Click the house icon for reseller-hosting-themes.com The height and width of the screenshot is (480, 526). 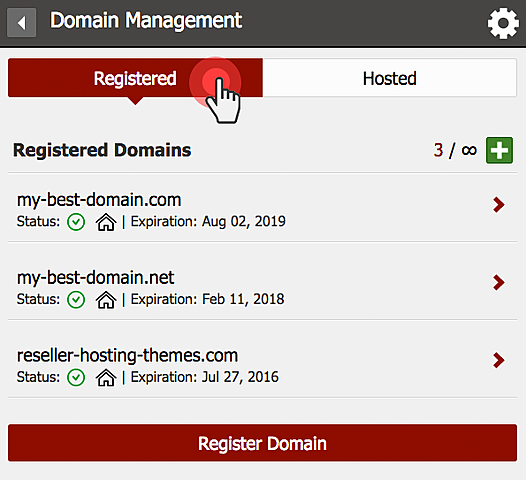click(x=106, y=378)
